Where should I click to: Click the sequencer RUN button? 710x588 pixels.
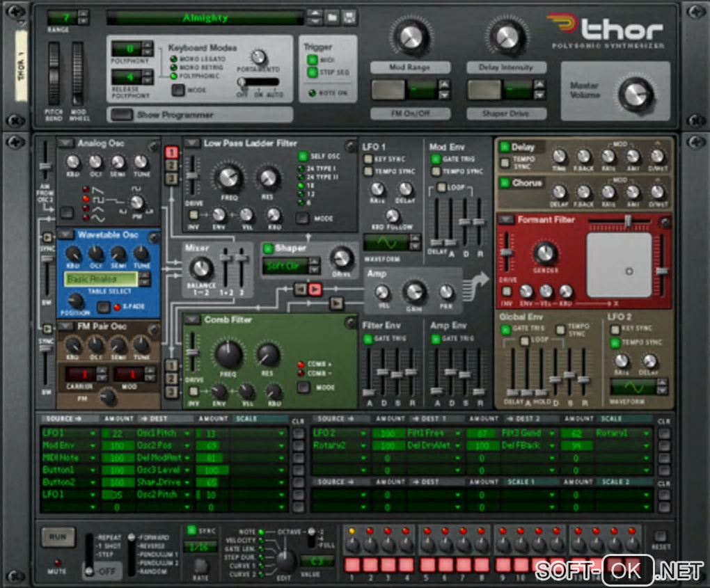(58, 537)
